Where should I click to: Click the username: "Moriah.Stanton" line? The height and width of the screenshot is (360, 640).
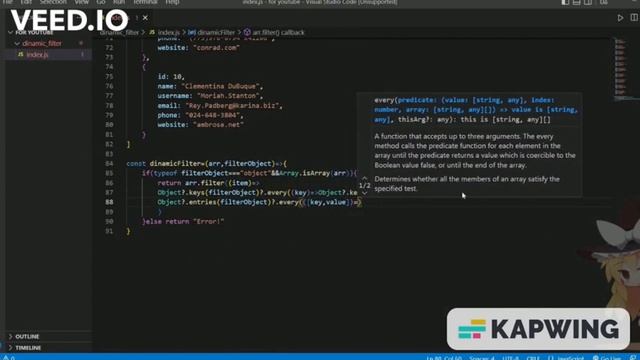(210, 96)
